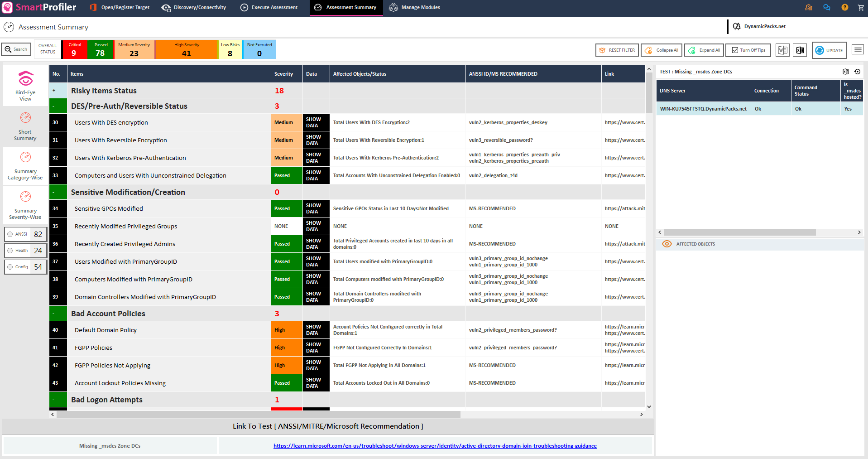This screenshot has height=459, width=868.
Task: Click the Search field
Action: point(16,49)
